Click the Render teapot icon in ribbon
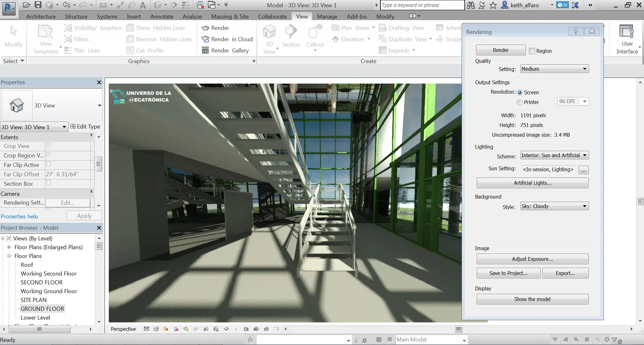Screen dimensions: 644x345 point(205,28)
